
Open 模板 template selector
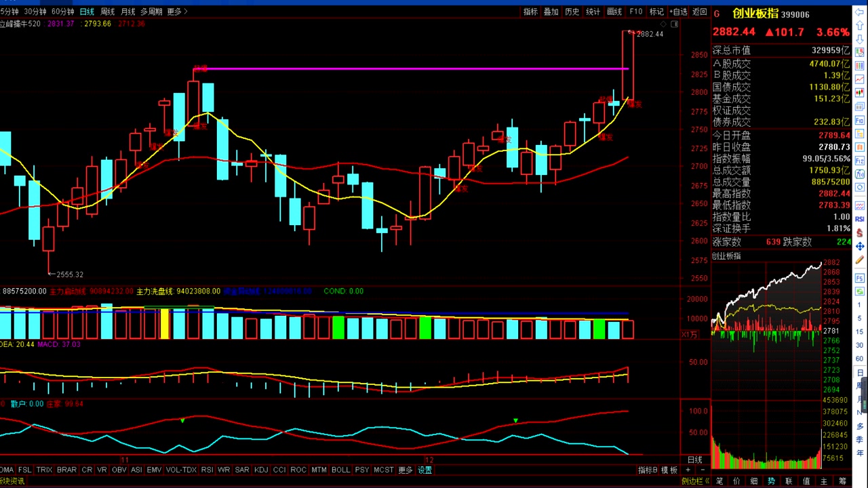[x=669, y=470]
